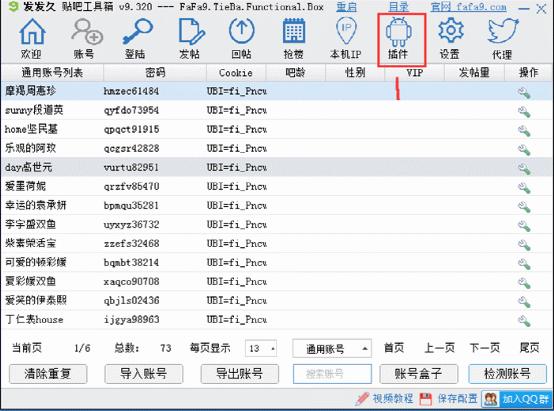Click the 加入QQ群 button
The height and width of the screenshot is (411, 554).
pos(517,399)
